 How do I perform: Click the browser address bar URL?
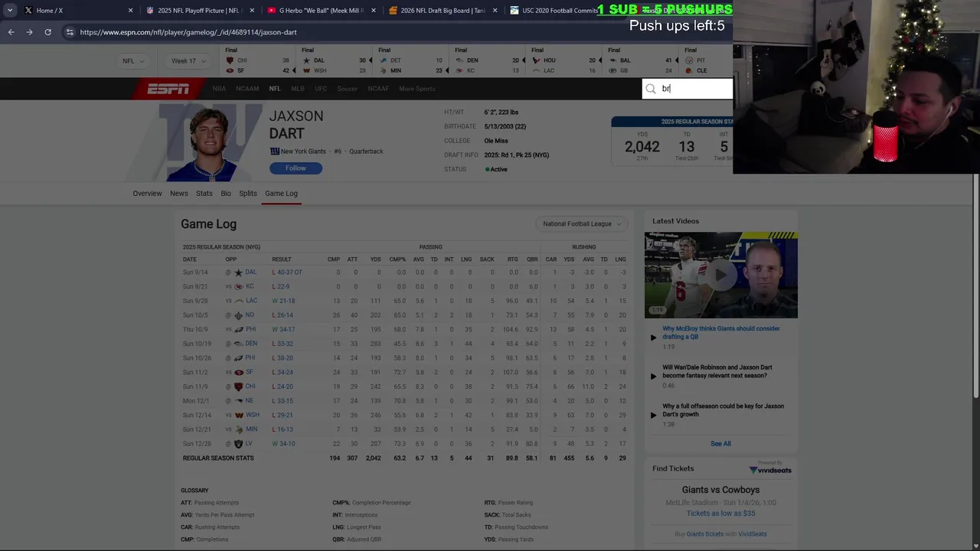click(x=188, y=32)
